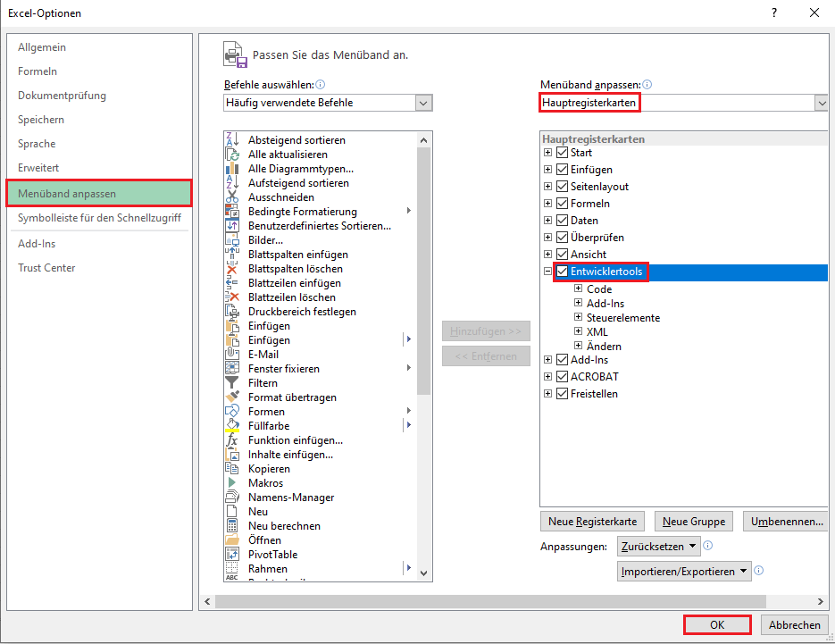Confirm with the OK button
The width and height of the screenshot is (835, 644).
click(x=717, y=625)
